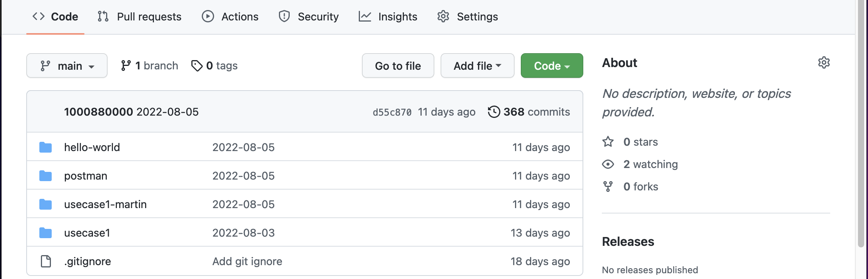The height and width of the screenshot is (279, 868).
Task: Open commit hash d55c870 link
Action: (x=392, y=112)
